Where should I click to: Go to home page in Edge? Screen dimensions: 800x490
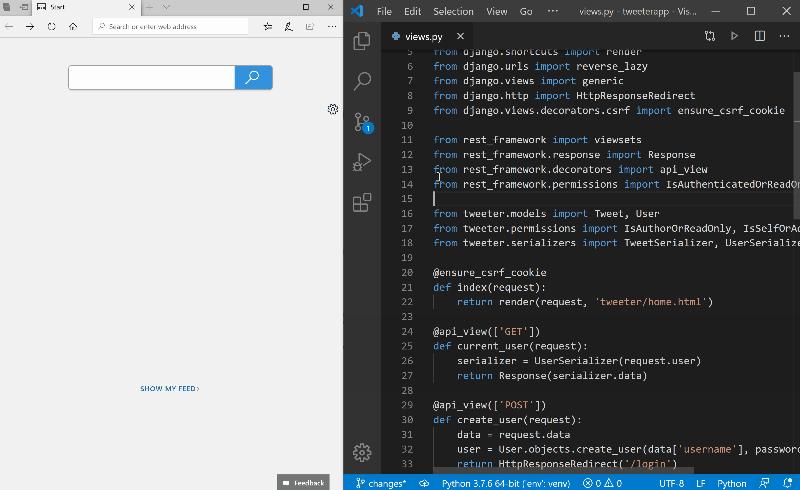point(73,27)
